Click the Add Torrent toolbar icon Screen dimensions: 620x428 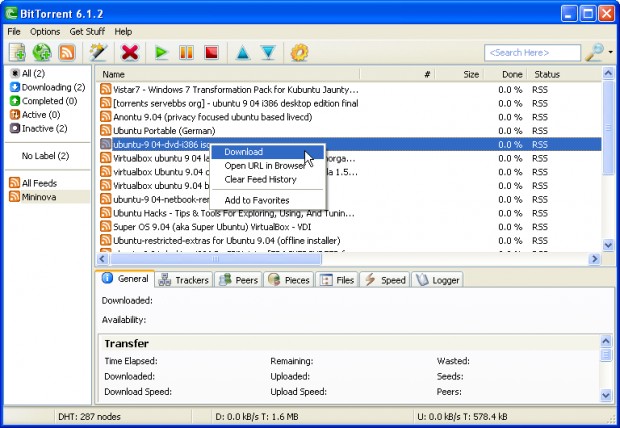click(17, 52)
